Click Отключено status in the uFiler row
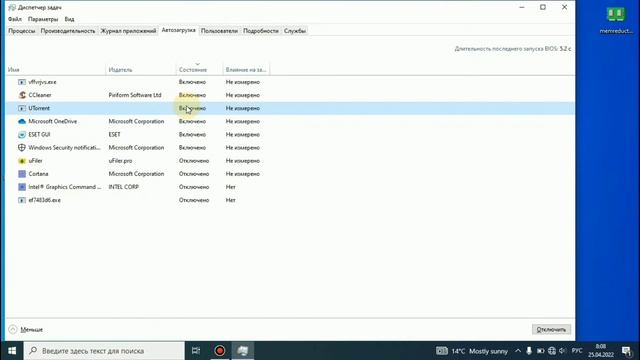The image size is (640, 360). pos(194,161)
